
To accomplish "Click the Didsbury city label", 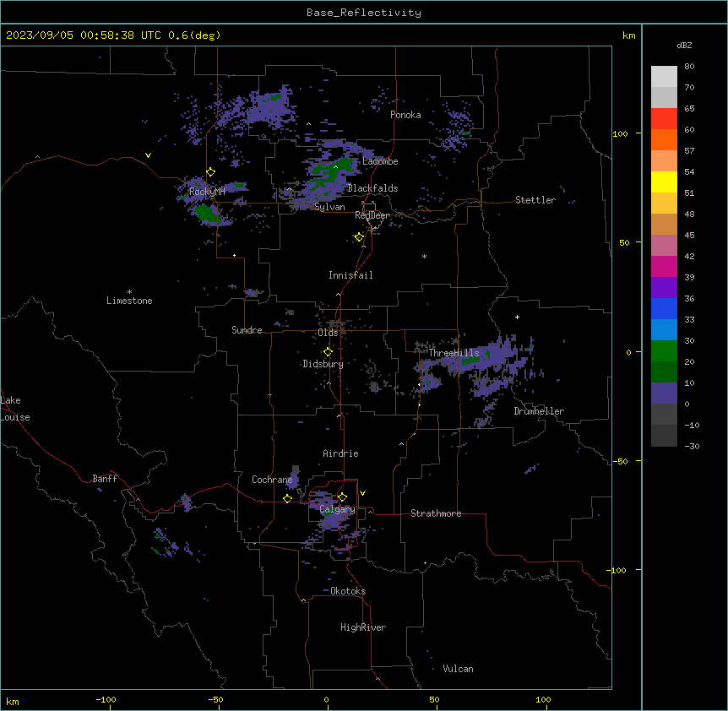I will (x=323, y=364).
